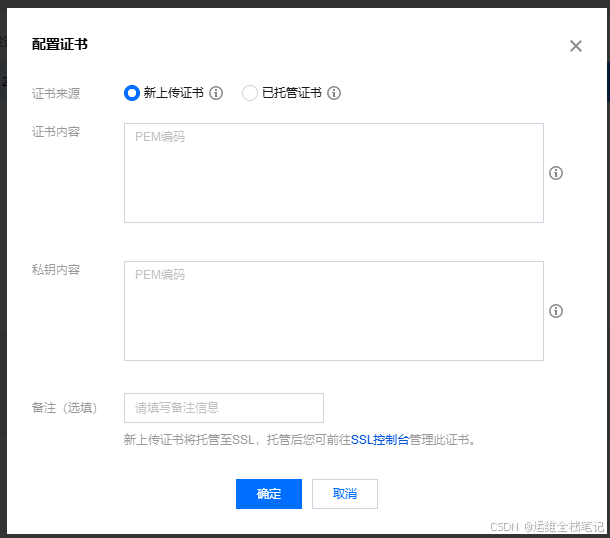Focus the 私钥内容 PEM text area

tap(334, 311)
